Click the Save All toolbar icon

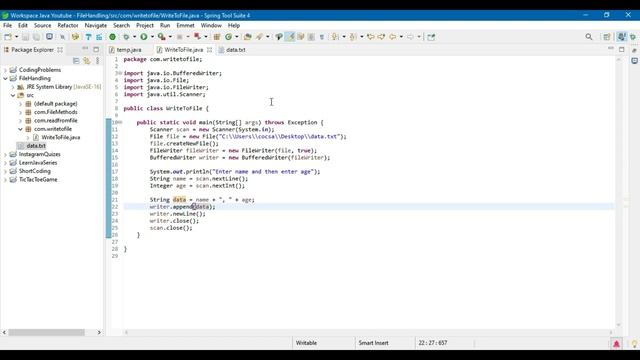pos(36,37)
